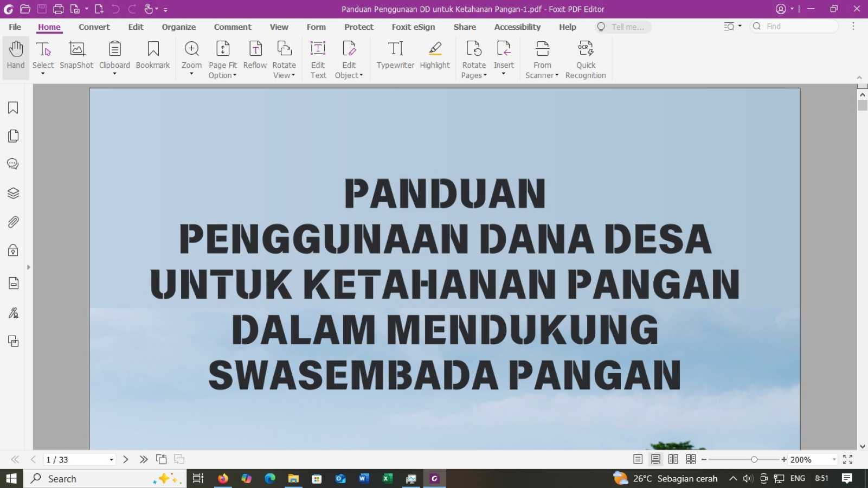
Task: Click Rotate View tool
Action: click(x=284, y=60)
